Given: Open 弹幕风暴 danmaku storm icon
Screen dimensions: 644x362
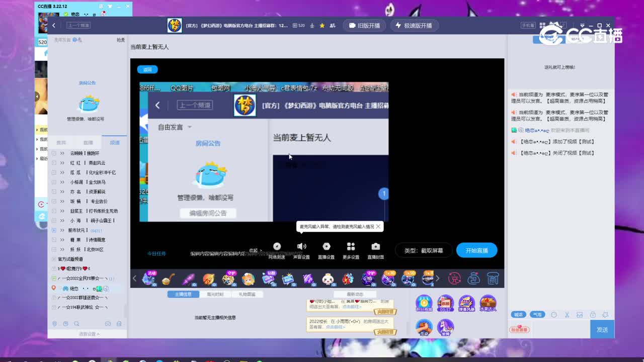Looking at the screenshot, I should pyautogui.click(x=466, y=303).
